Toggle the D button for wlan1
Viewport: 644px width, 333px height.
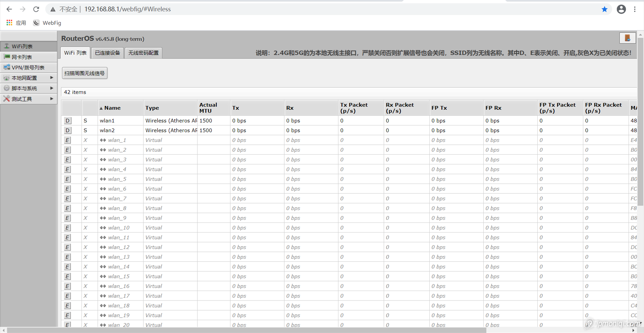tap(67, 121)
